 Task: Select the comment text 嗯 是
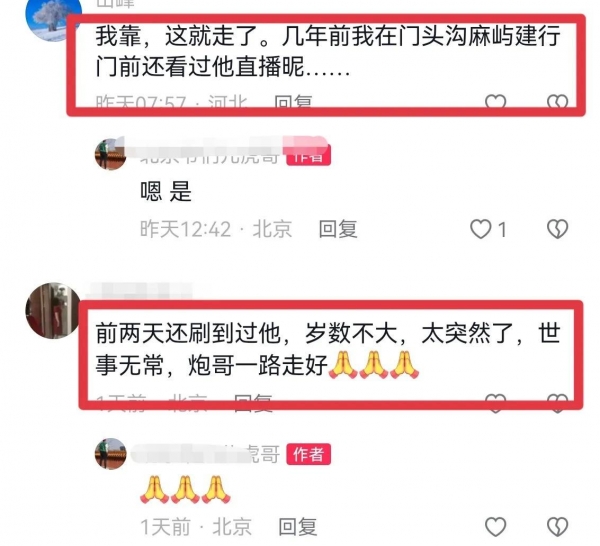pos(166,191)
